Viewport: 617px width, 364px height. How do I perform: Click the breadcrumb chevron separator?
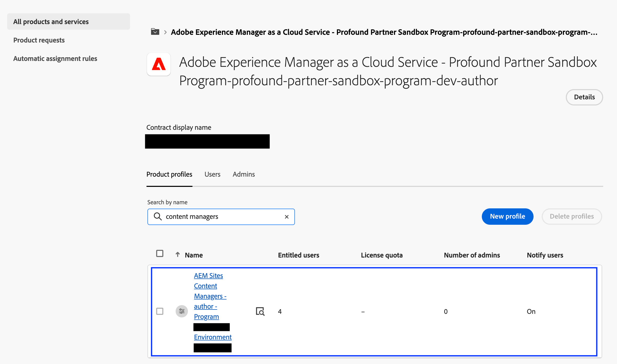tap(165, 32)
